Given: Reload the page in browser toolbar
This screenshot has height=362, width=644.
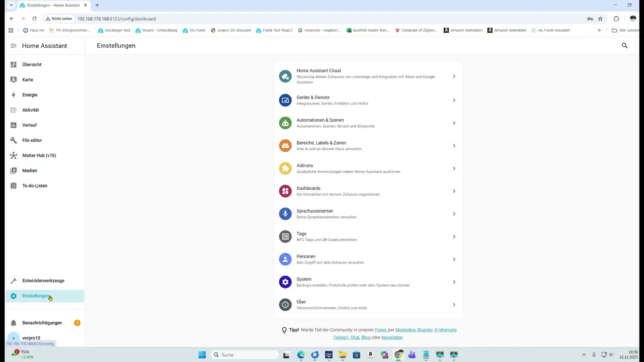Looking at the screenshot, I should pyautogui.click(x=34, y=19).
